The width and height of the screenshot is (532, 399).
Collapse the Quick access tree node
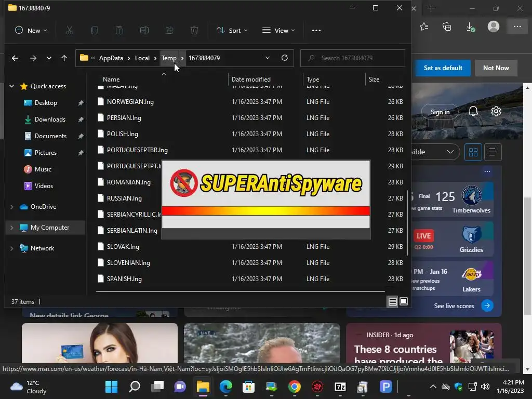click(x=11, y=86)
